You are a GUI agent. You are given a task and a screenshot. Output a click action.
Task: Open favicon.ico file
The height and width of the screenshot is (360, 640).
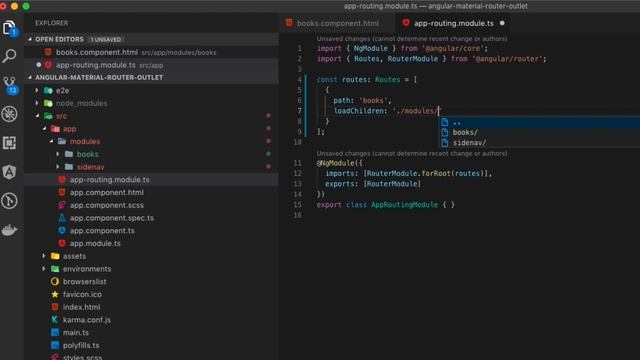[x=82, y=294]
